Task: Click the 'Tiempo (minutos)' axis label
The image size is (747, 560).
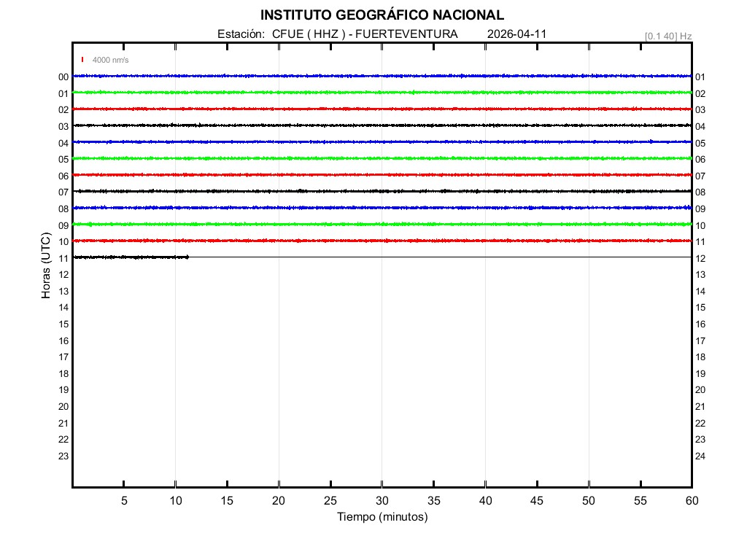Action: coord(382,517)
